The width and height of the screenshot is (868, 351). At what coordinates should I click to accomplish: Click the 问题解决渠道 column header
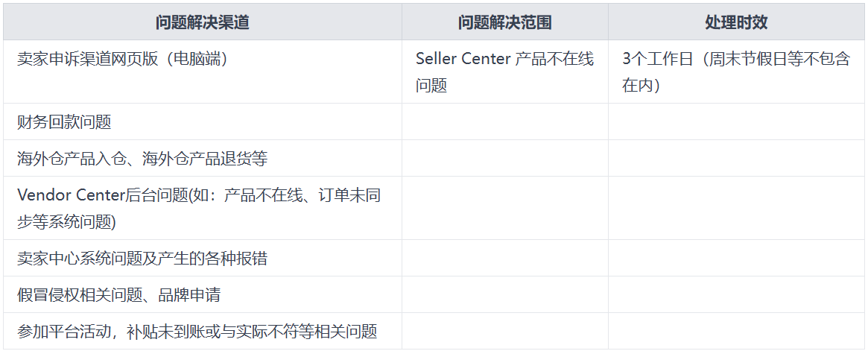point(203,22)
